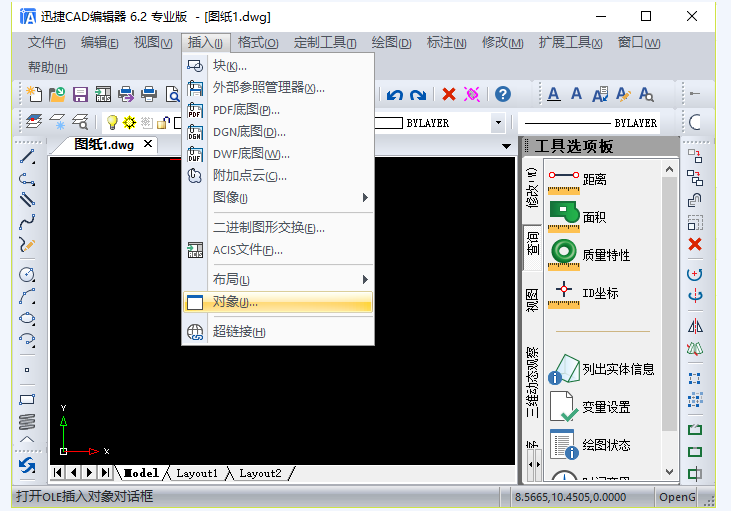Image resolution: width=731 pixels, height=511 pixels.
Task: Choose 超链接(H) menu entry
Action: (x=279, y=332)
